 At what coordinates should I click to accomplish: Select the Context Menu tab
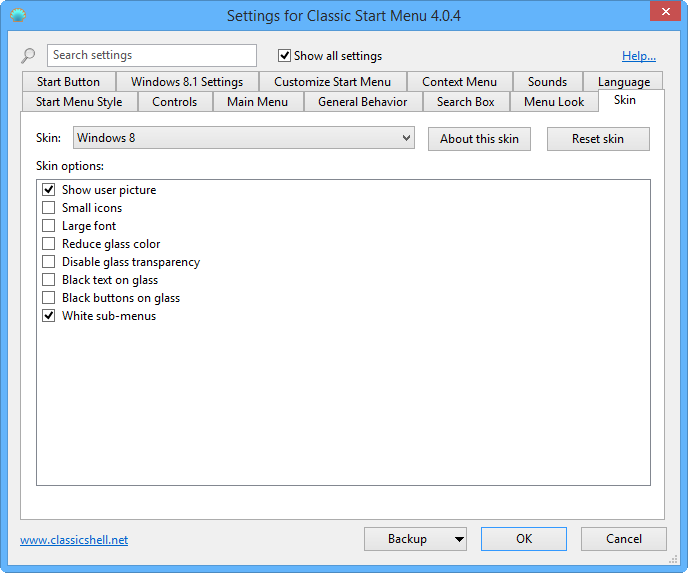coord(459,82)
